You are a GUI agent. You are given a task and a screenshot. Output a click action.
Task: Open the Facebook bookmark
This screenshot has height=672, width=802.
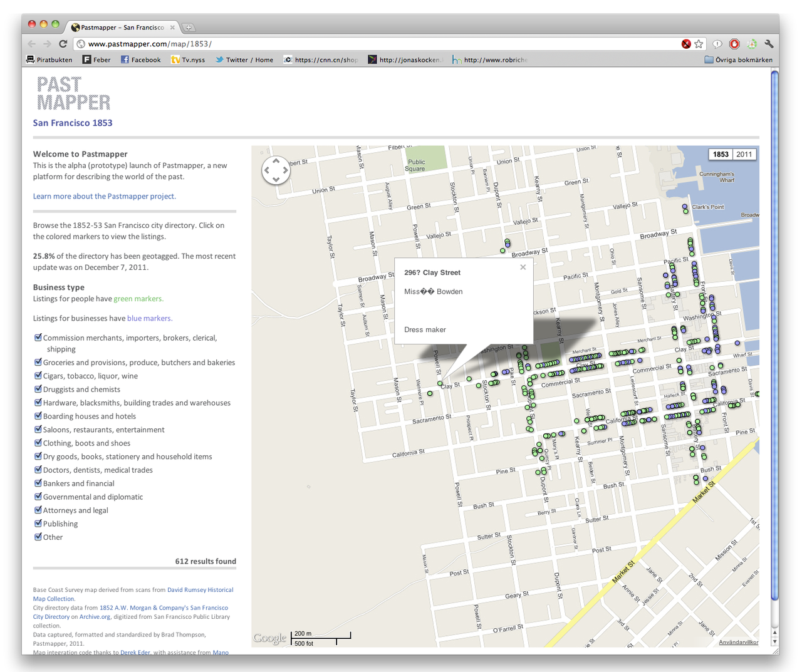(140, 60)
